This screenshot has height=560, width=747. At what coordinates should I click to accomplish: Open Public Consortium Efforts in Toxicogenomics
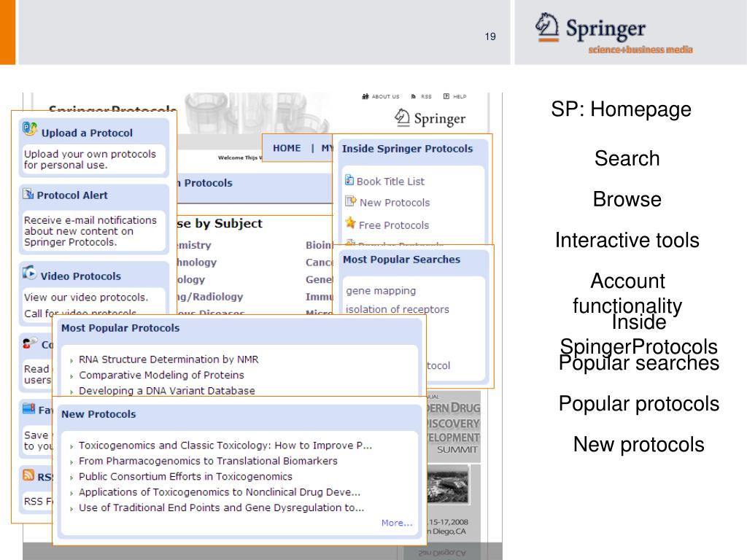point(186,476)
